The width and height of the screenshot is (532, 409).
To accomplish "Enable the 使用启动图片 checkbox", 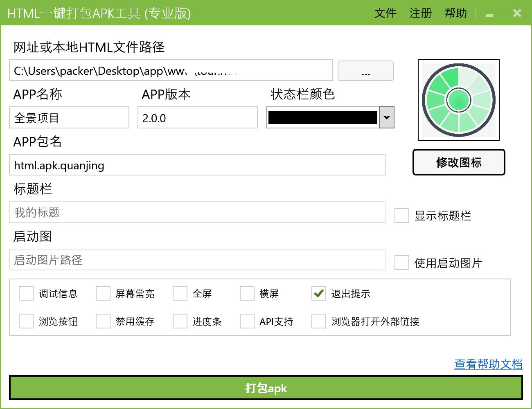I will pos(401,263).
